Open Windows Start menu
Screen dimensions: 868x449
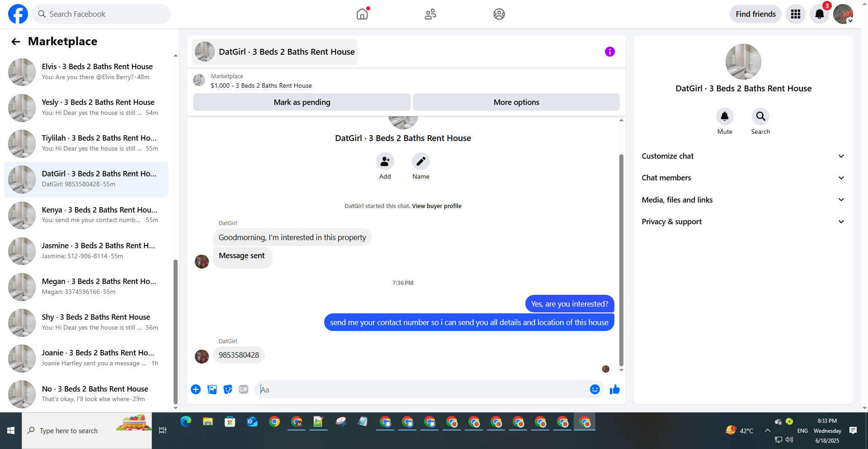coord(11,430)
